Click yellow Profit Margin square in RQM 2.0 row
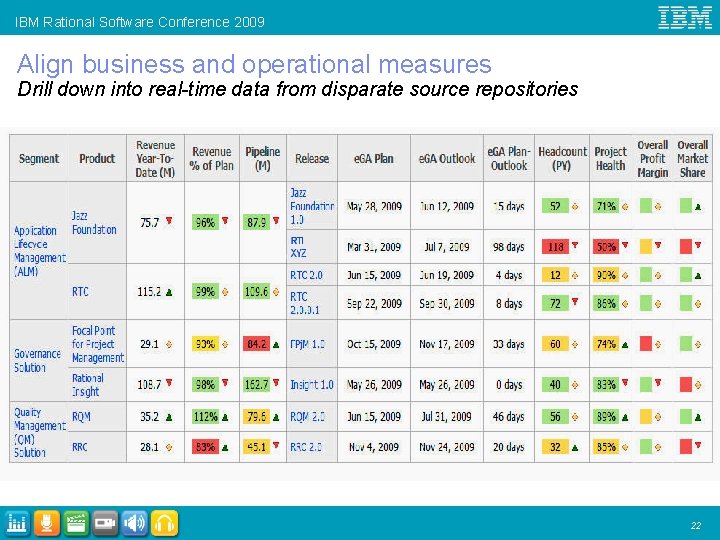The width and height of the screenshot is (720, 540). coord(646,417)
